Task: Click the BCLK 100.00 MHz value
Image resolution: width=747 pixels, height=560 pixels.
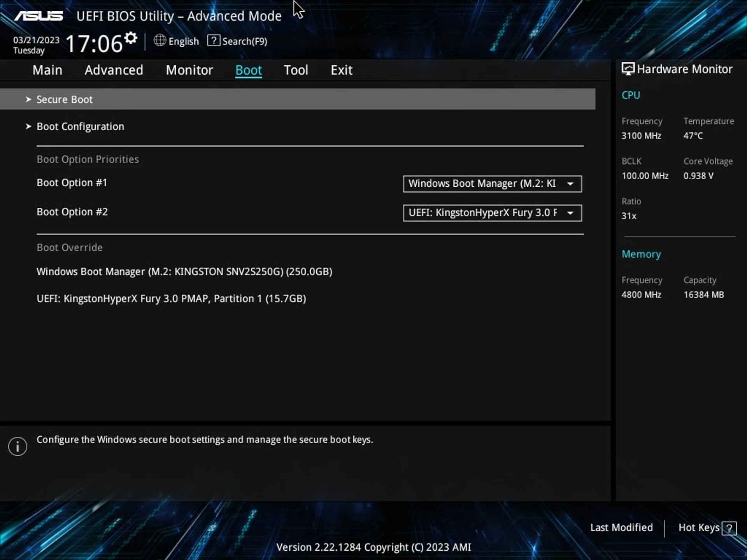Action: 645,176
